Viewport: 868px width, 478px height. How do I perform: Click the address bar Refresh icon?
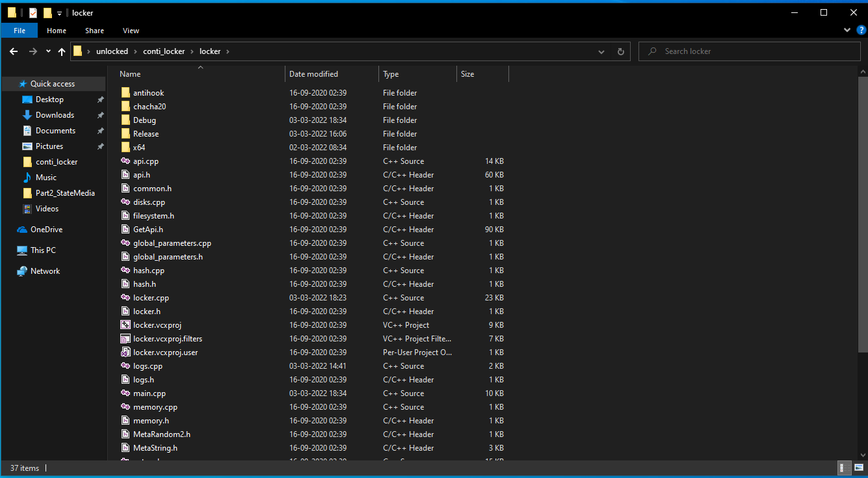[620, 51]
